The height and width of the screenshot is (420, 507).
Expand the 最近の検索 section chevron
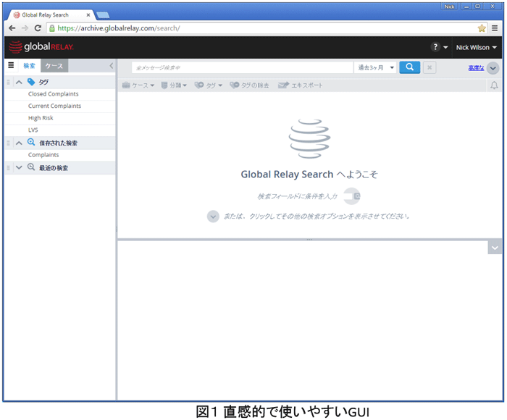19,167
